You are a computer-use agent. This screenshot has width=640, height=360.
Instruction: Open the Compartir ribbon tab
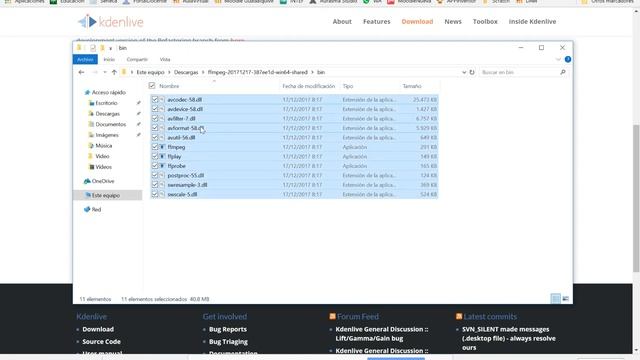(x=137, y=60)
